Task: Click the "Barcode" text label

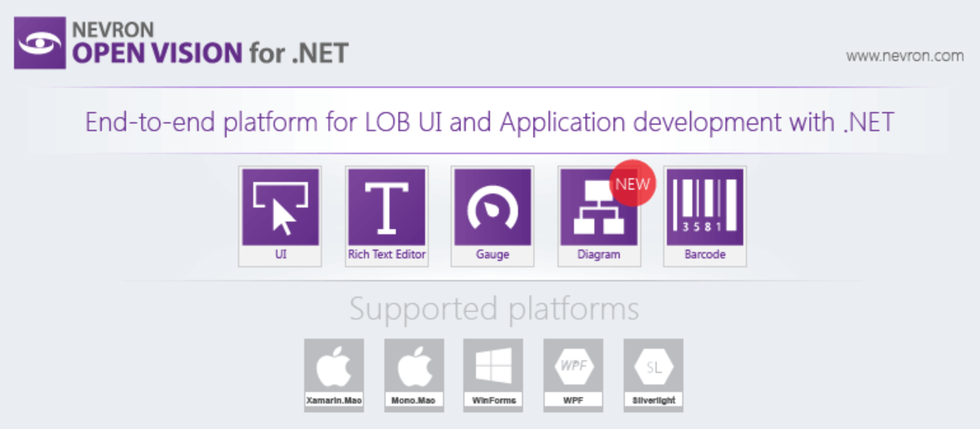Action: click(x=705, y=255)
